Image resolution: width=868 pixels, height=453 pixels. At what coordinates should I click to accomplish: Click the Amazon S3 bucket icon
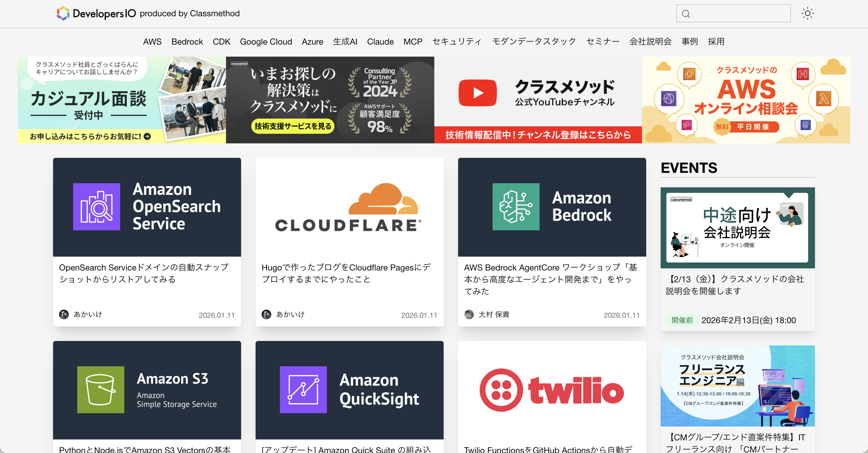[100, 389]
